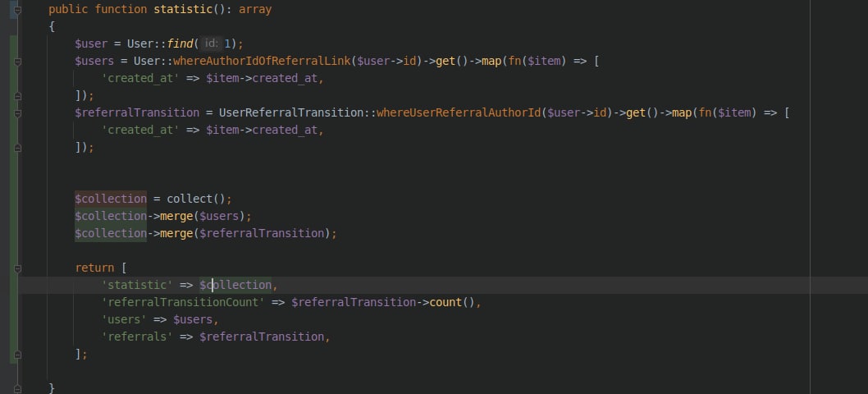Click the 'statistic' method name in the declaration
Viewport: 868px width, 394px height.
(183, 9)
